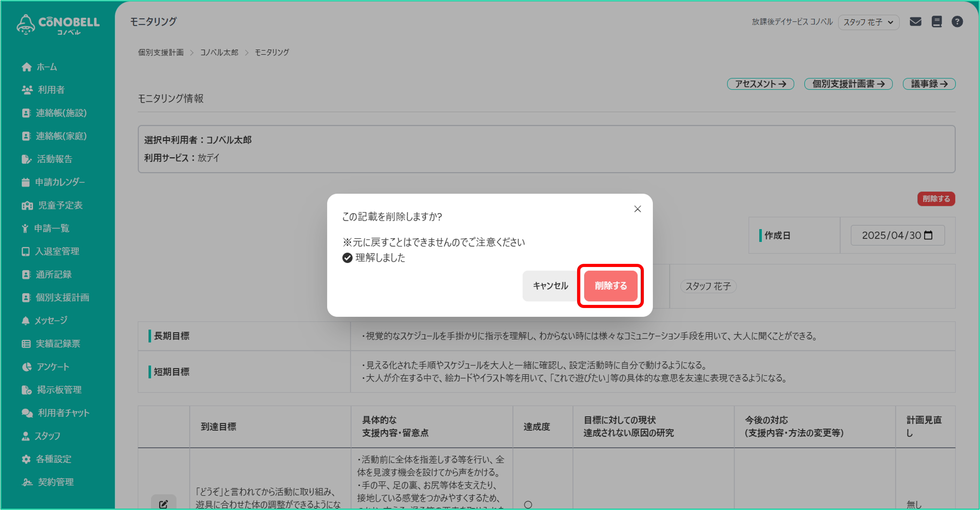This screenshot has height=510, width=980.
Task: Click the メッセージ bell icon
Action: 25,321
